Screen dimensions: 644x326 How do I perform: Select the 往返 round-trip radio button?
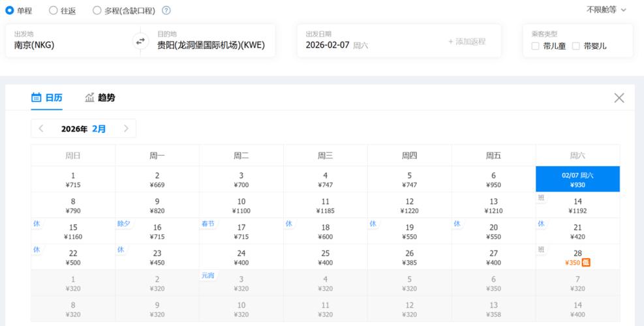[54, 10]
